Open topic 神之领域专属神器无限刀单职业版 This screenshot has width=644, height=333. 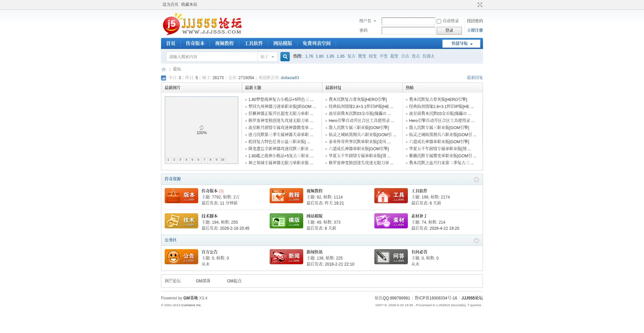(x=281, y=163)
